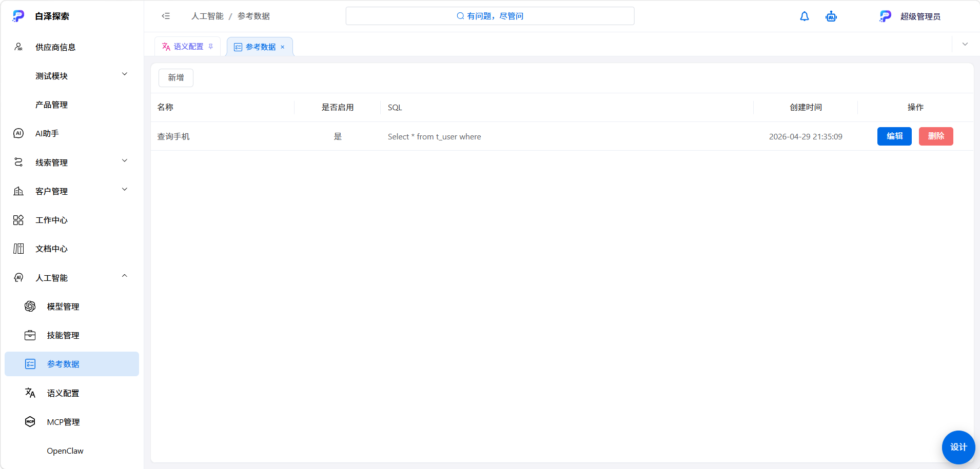The image size is (980, 469).
Task: Click the floating 设计 button
Action: tap(958, 447)
